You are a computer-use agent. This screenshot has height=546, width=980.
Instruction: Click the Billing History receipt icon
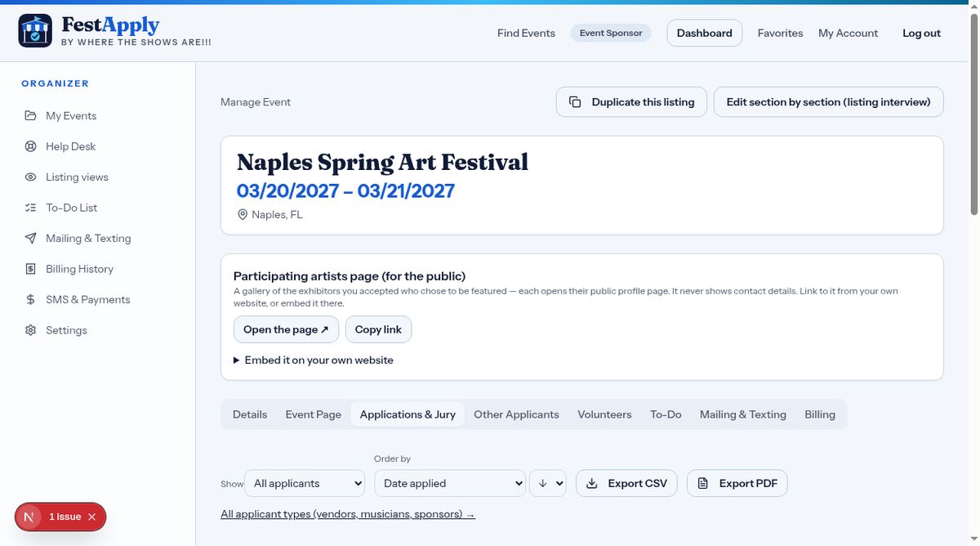click(x=30, y=269)
